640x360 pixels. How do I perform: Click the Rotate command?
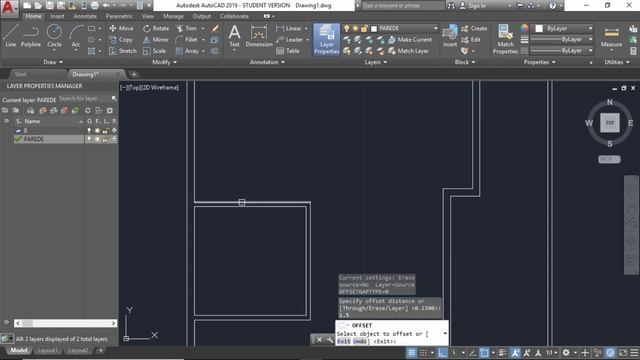(x=156, y=29)
